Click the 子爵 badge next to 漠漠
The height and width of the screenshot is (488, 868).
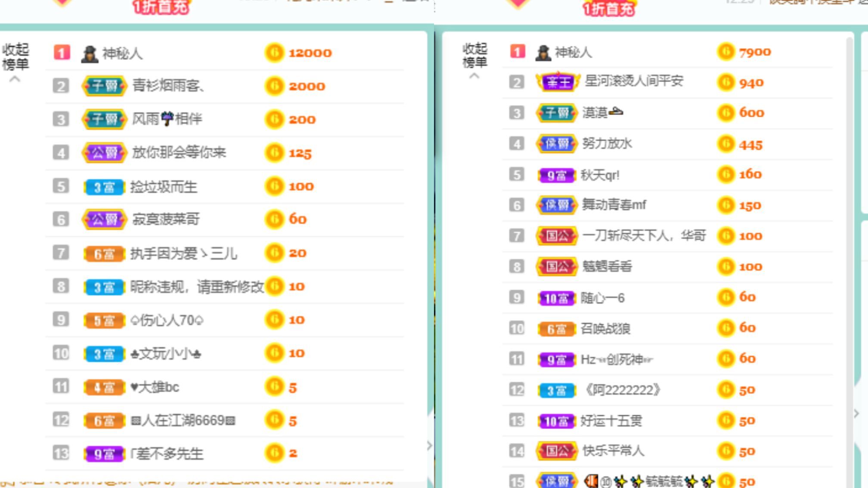click(x=557, y=113)
